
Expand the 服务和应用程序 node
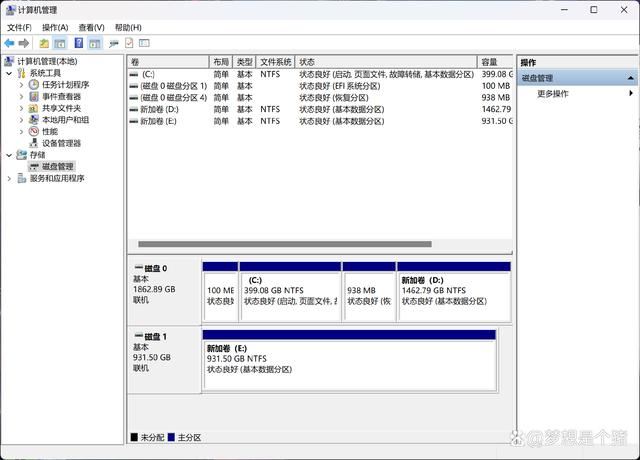click(9, 179)
